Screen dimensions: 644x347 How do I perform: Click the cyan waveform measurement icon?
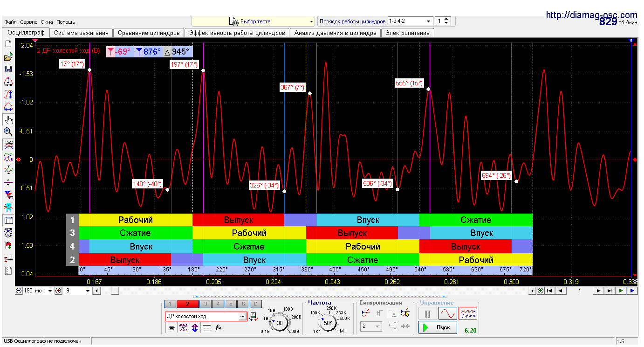tap(8, 207)
